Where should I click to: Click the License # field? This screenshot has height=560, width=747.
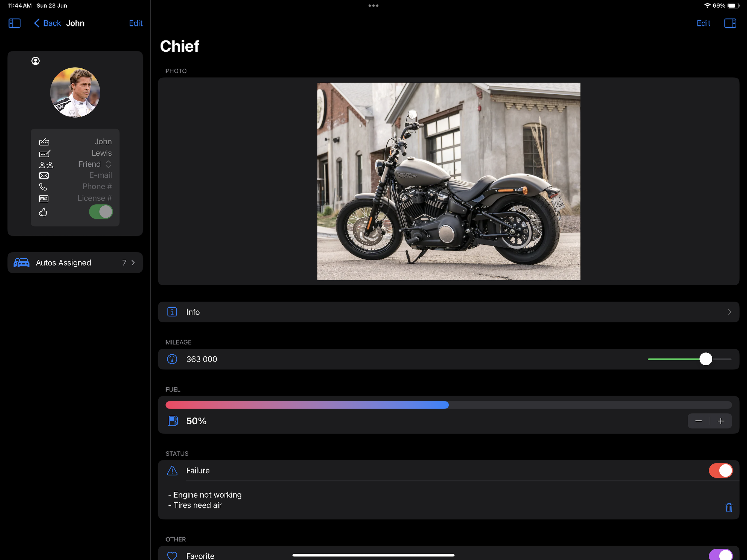(95, 198)
